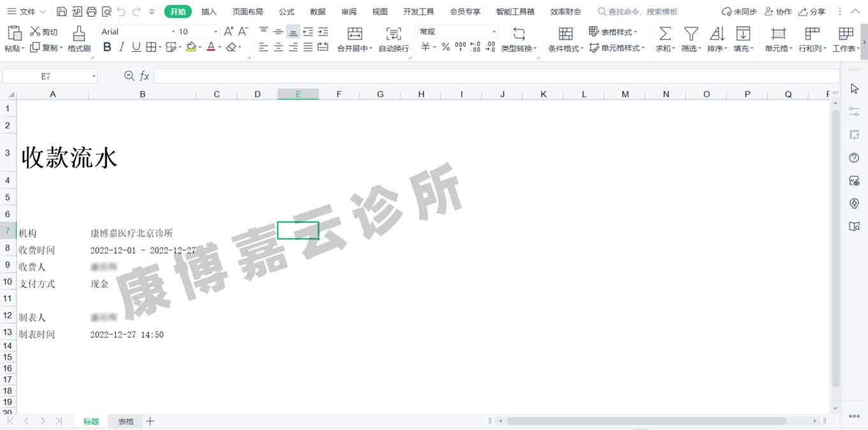This screenshot has height=430, width=868.
Task: Expand the cell name box dropdown arrow
Action: 94,77
